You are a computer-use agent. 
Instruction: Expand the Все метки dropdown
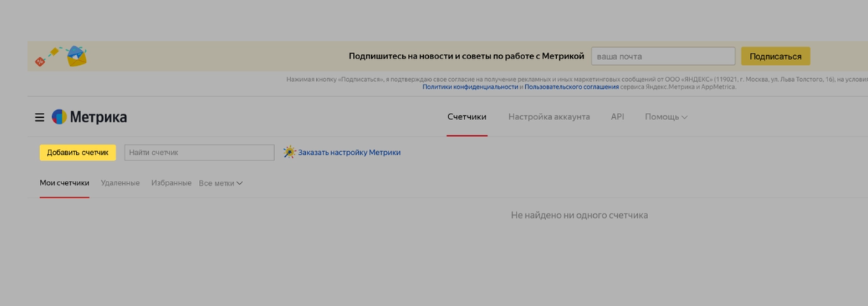click(x=221, y=183)
